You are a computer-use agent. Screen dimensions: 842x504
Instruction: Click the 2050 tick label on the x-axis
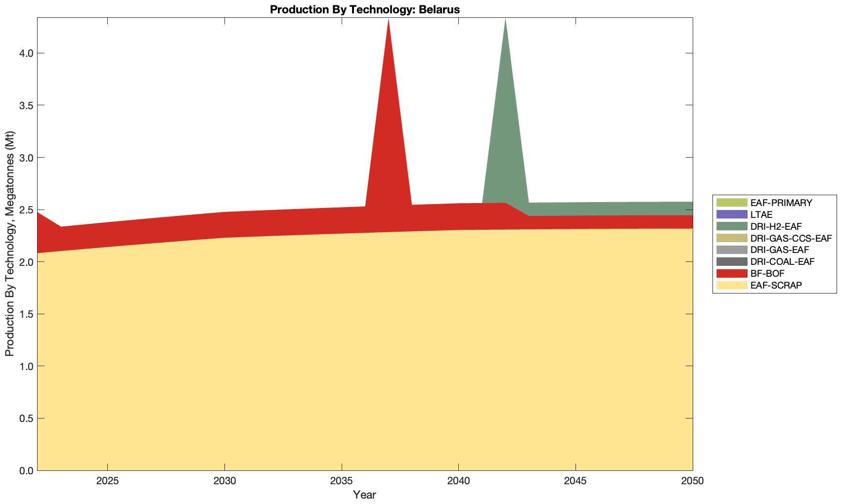tap(692, 481)
